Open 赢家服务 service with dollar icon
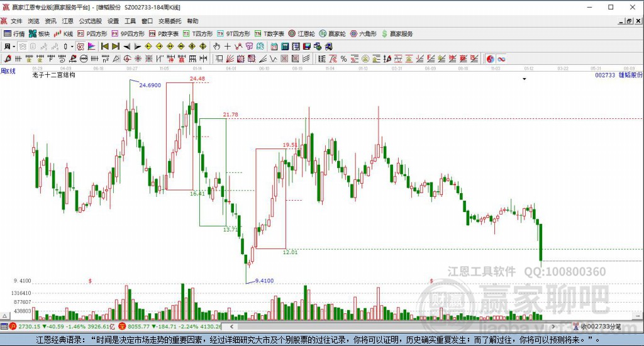Screen dimensions: 644x346 point(397,34)
